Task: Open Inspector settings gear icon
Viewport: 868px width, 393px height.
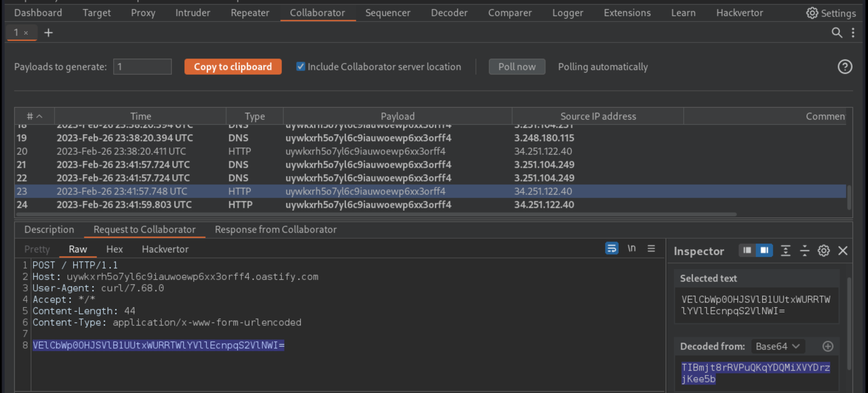Action: click(824, 250)
